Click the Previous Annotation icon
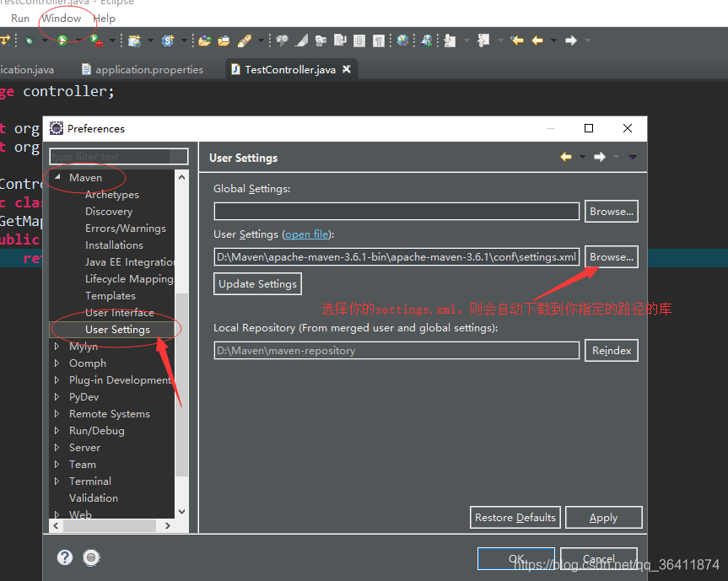Screen dimensions: 728x581 coord(483,40)
